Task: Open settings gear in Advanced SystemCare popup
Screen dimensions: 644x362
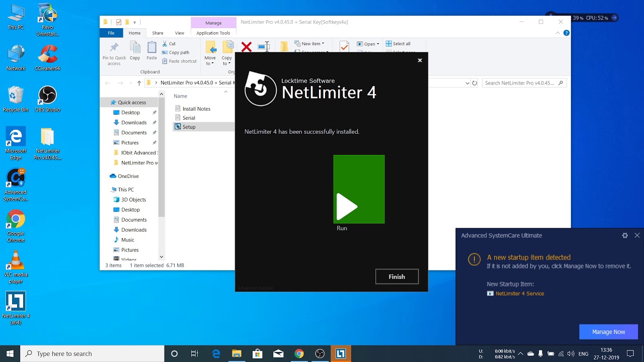Action: point(625,235)
